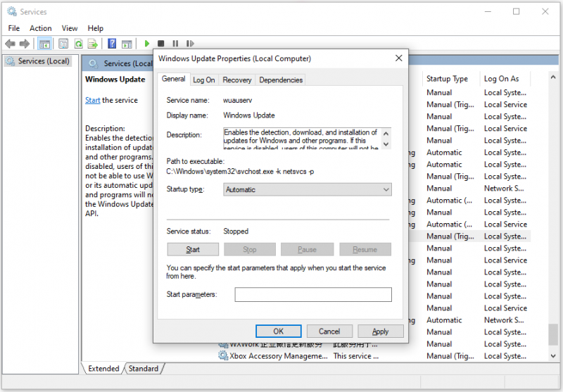
Task: Open the Action menu
Action: click(41, 28)
